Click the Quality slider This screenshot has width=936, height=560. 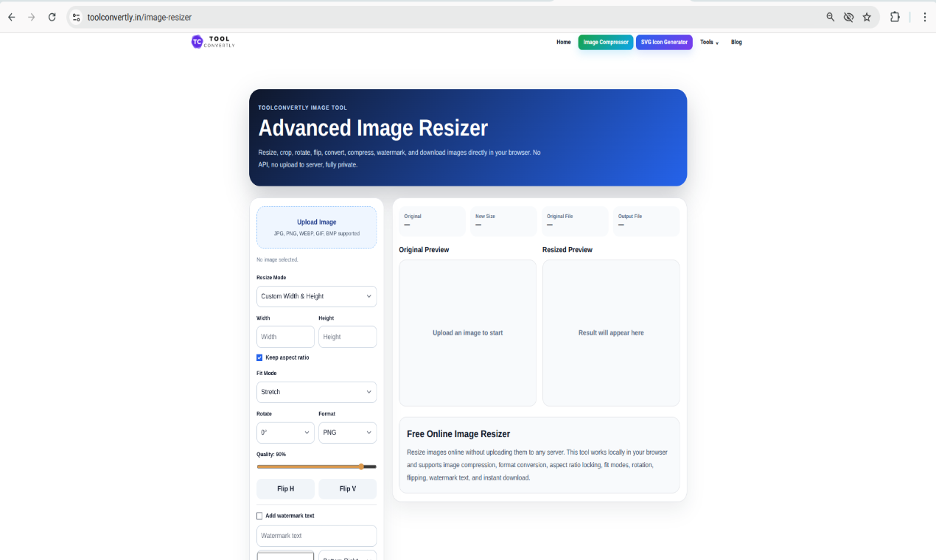coord(316,466)
